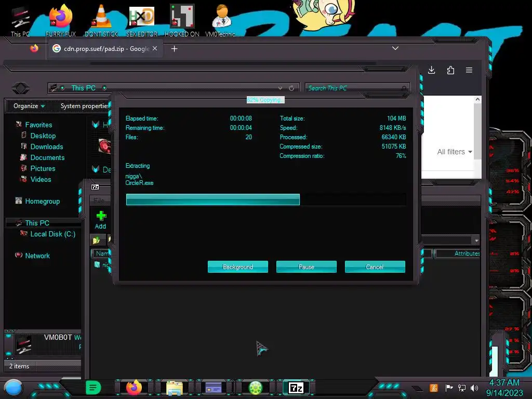Screen dimensions: 532x399
Task: Open the Firefox downloads panel icon
Action: 432,70
